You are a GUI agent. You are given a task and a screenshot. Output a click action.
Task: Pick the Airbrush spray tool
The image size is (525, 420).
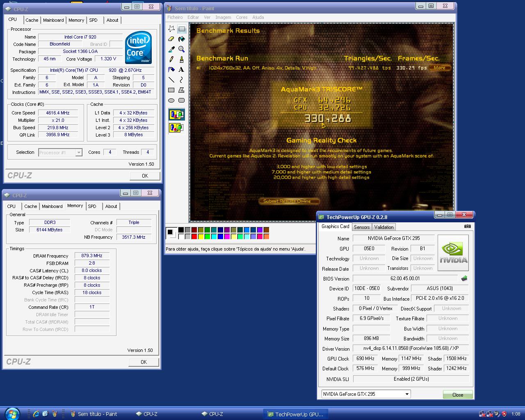tap(171, 70)
